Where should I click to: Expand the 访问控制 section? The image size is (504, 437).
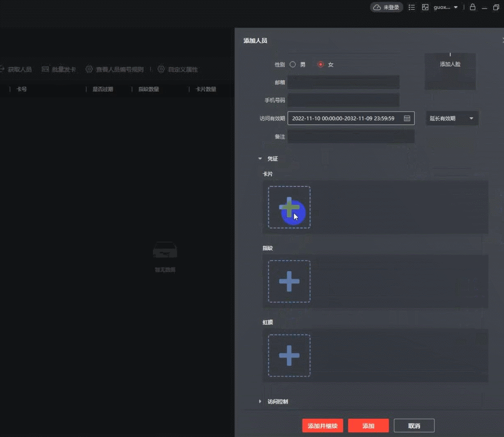point(260,401)
